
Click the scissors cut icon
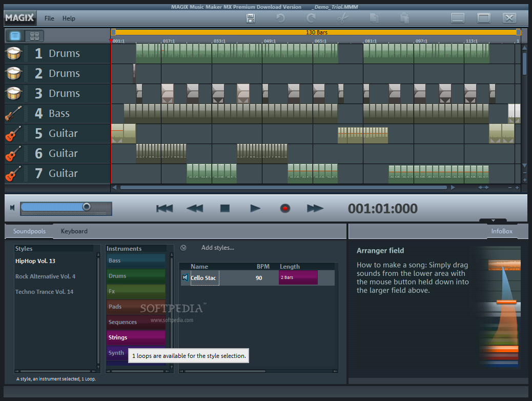point(343,18)
